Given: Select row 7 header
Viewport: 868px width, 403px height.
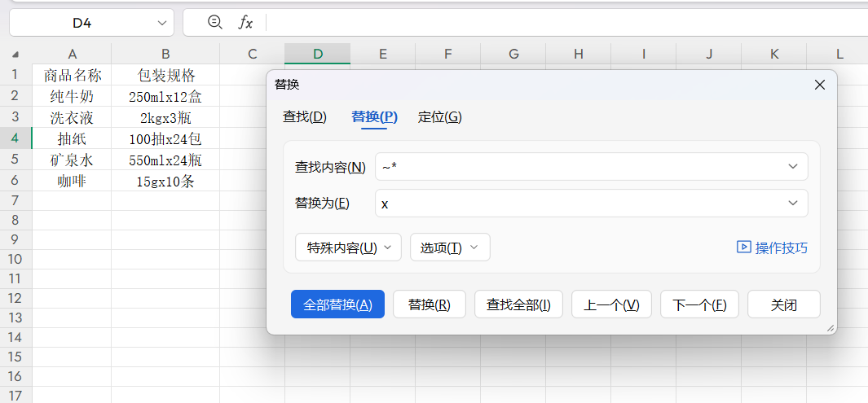Looking at the screenshot, I should pos(15,200).
